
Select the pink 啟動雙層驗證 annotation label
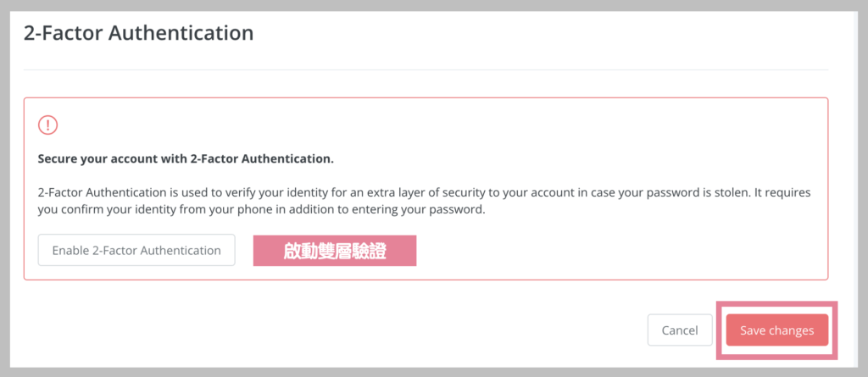[x=335, y=251]
